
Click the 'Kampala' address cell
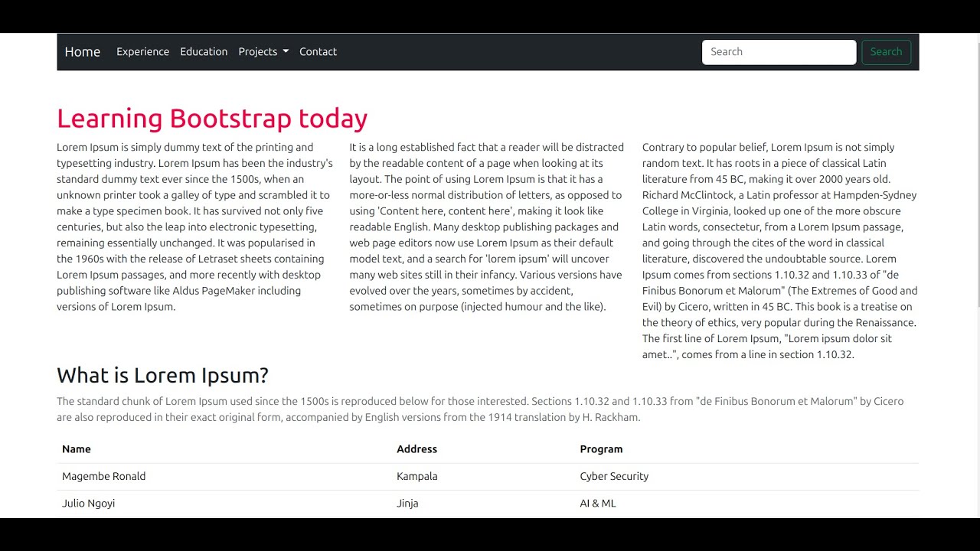483,476
